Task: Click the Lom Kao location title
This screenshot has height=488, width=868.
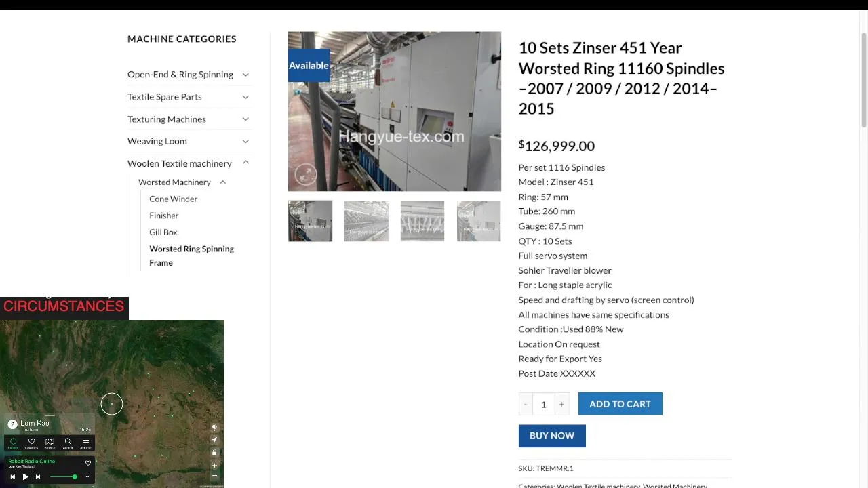Action: [35, 423]
